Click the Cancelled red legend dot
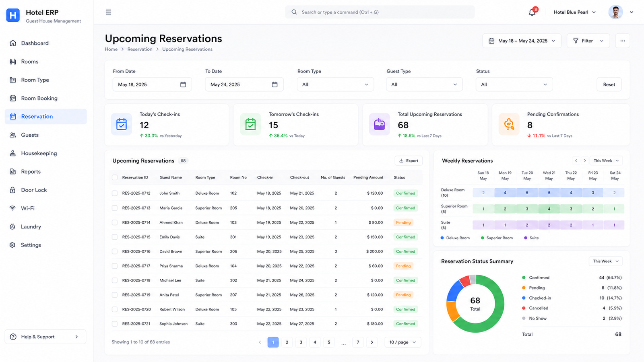 click(524, 308)
